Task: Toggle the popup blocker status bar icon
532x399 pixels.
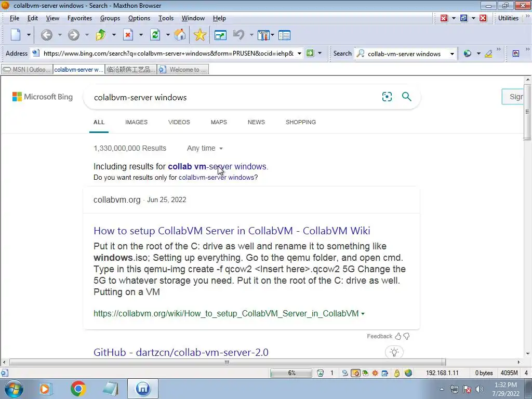Action: (355, 373)
